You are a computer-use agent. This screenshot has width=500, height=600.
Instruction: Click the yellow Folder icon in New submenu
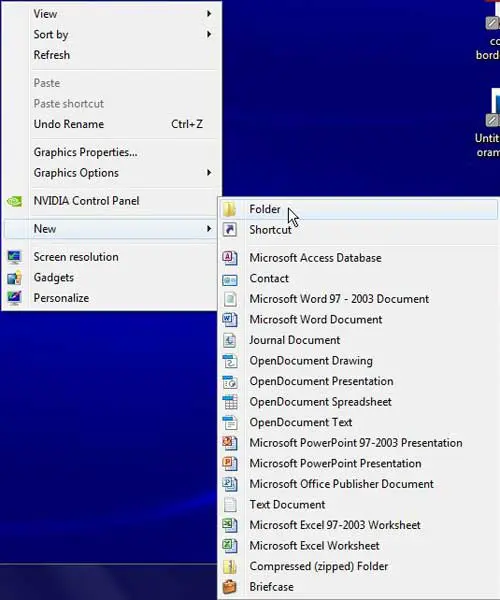point(230,209)
